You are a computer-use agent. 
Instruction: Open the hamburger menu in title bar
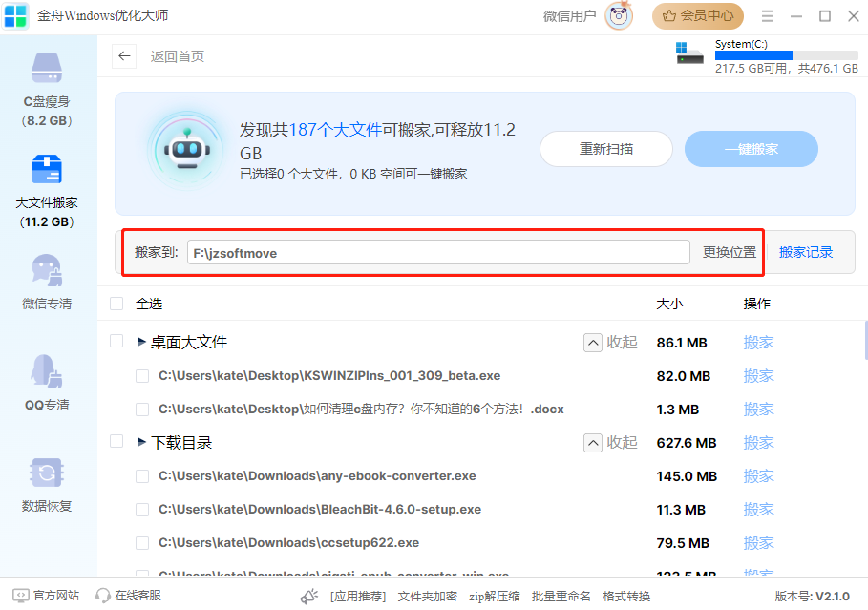[x=769, y=16]
